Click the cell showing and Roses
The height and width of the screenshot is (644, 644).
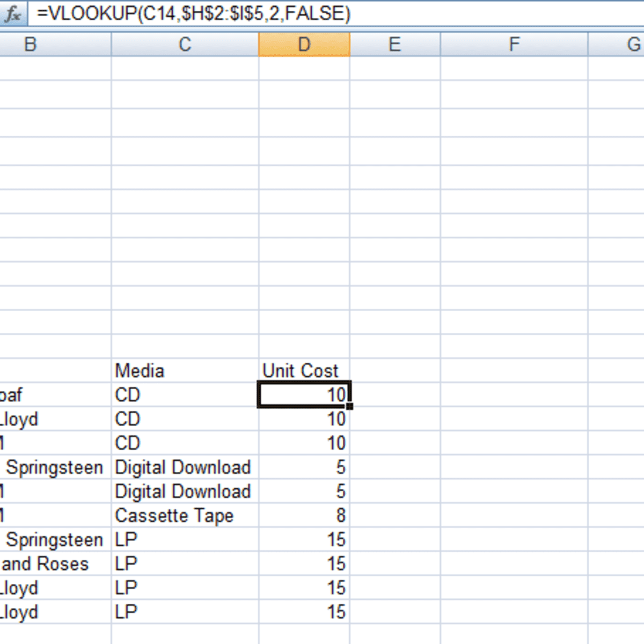[x=44, y=563]
